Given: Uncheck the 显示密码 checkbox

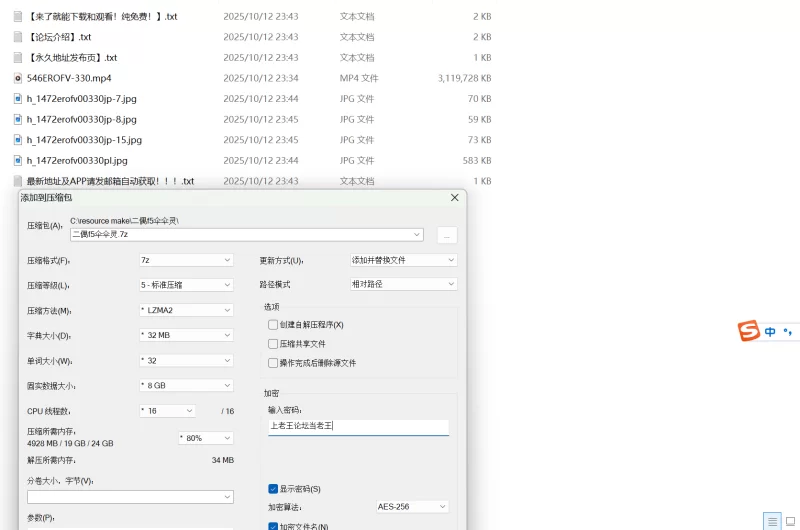Looking at the screenshot, I should click(273, 489).
